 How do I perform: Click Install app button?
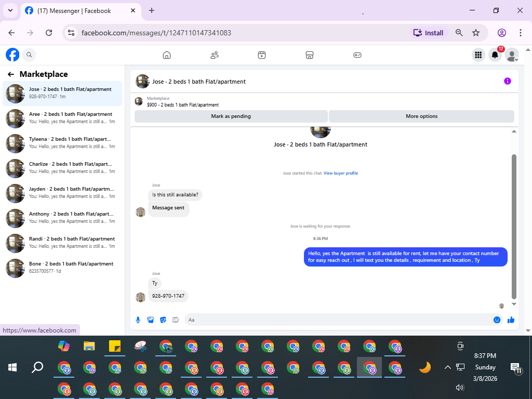429,33
